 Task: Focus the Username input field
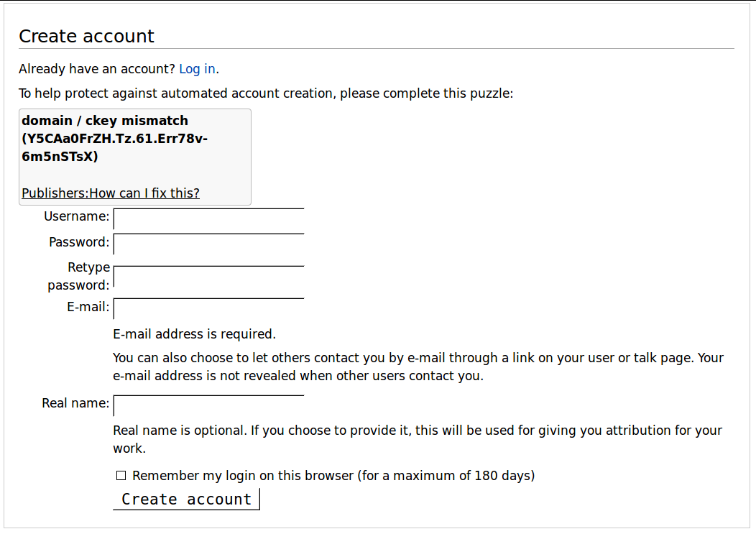coord(208,219)
